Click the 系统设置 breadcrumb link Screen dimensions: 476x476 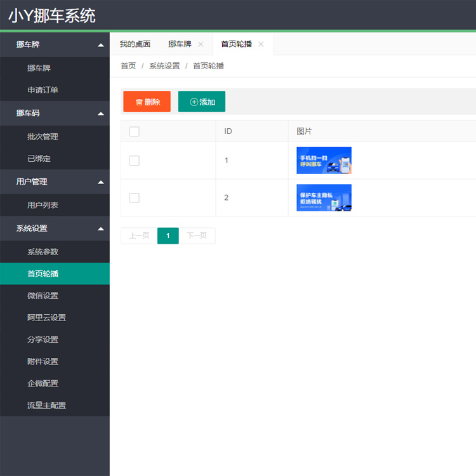point(164,66)
